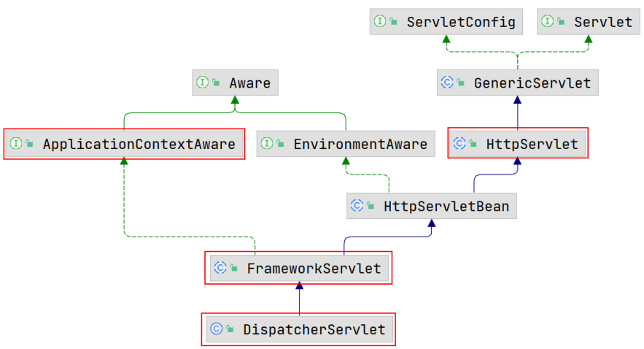Select the FrameworkServlet class name text
Screen dimensions: 644x349
[x=314, y=268]
